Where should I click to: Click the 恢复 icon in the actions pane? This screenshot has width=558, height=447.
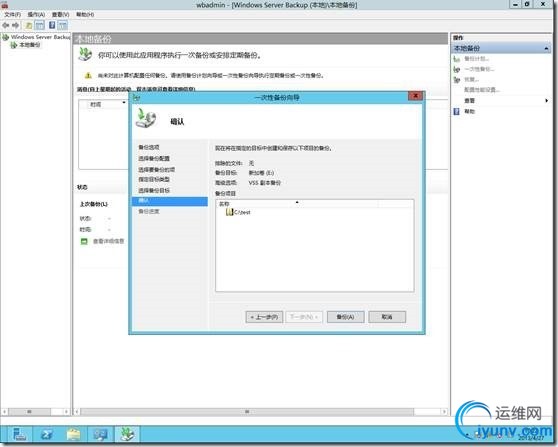(x=457, y=79)
